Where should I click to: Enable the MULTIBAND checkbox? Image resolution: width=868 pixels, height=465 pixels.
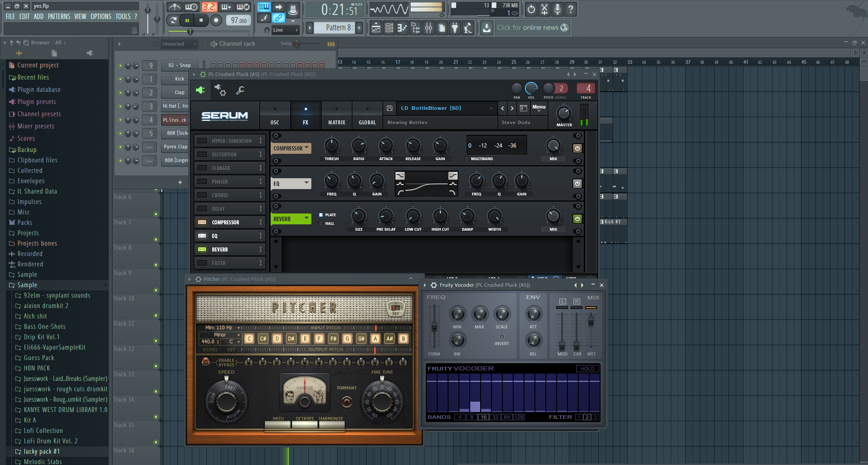pyautogui.click(x=467, y=159)
